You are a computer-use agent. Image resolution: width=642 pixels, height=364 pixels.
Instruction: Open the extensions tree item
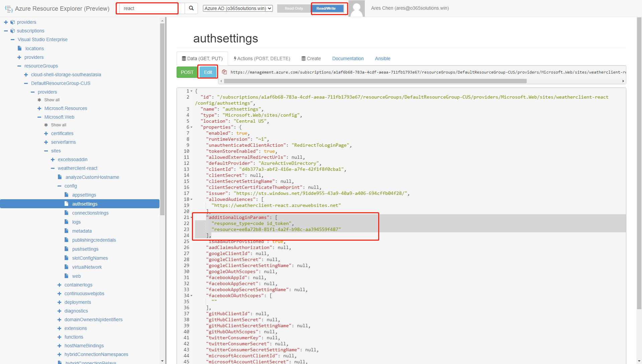pyautogui.click(x=76, y=328)
